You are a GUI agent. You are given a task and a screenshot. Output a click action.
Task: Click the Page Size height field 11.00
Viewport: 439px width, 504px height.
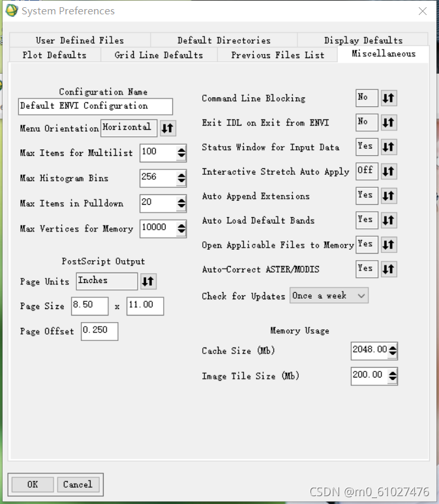pyautogui.click(x=145, y=306)
